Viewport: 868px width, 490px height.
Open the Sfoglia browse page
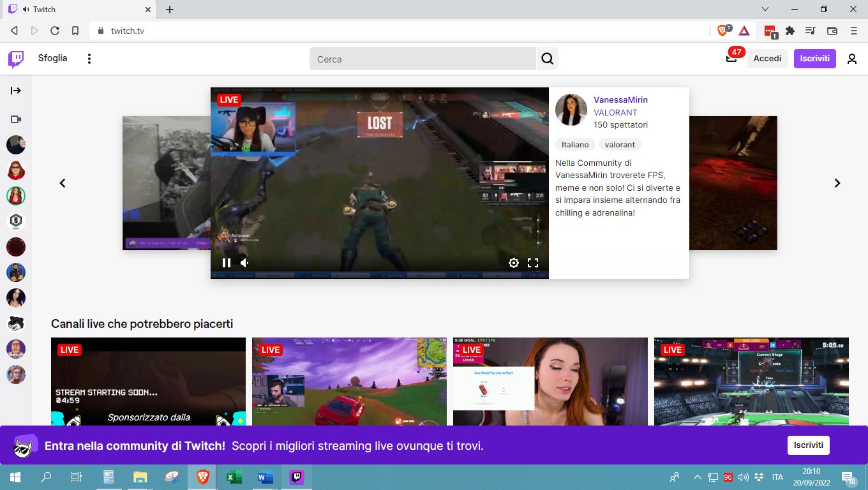coord(52,58)
